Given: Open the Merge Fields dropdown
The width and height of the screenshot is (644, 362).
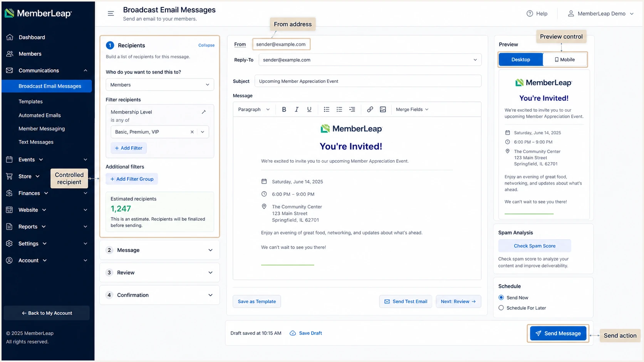Looking at the screenshot, I should tap(412, 110).
